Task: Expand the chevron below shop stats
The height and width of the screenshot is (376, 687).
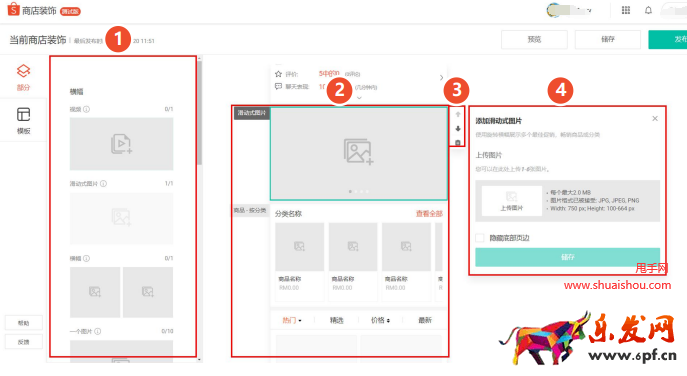Action: [359, 98]
